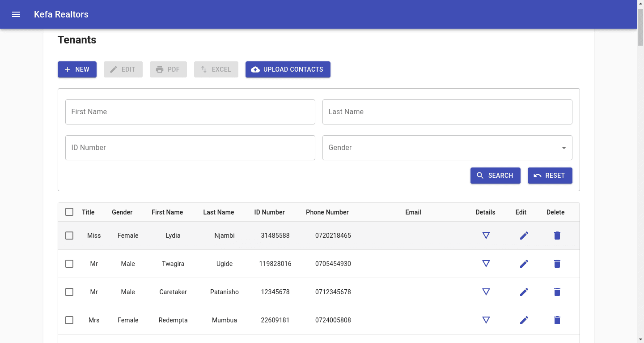Open the hamburger navigation menu
Viewport: 644px width, 343px height.
click(16, 14)
